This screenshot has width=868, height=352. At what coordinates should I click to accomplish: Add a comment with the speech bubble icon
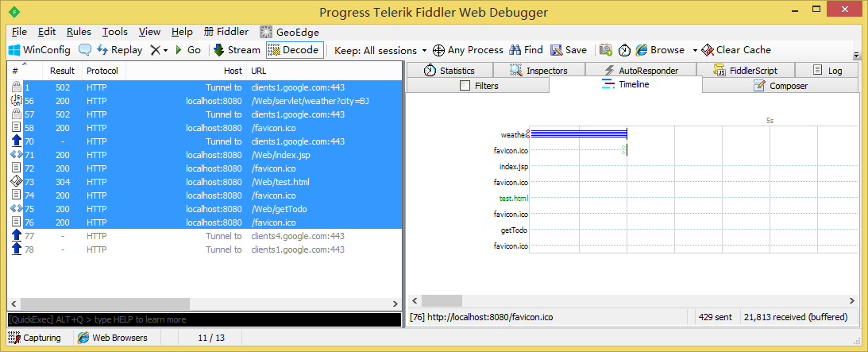click(85, 50)
